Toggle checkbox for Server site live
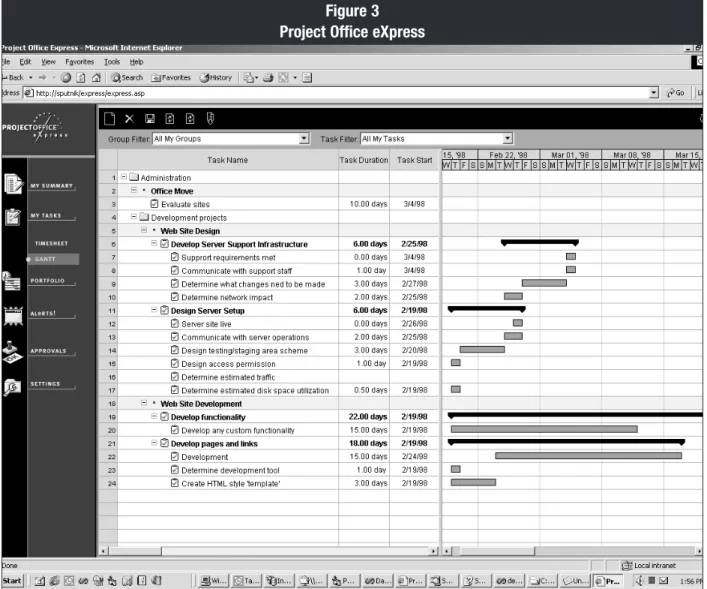 click(175, 323)
